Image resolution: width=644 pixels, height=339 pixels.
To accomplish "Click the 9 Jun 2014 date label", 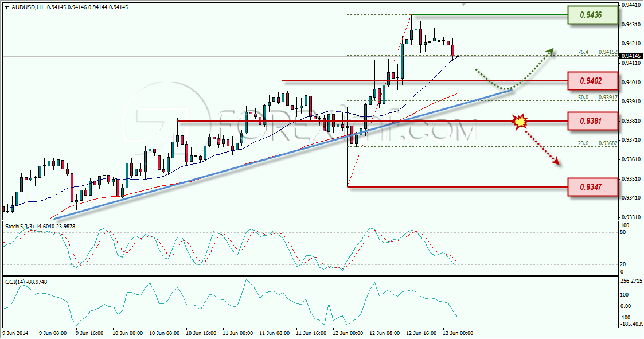I will (15, 333).
